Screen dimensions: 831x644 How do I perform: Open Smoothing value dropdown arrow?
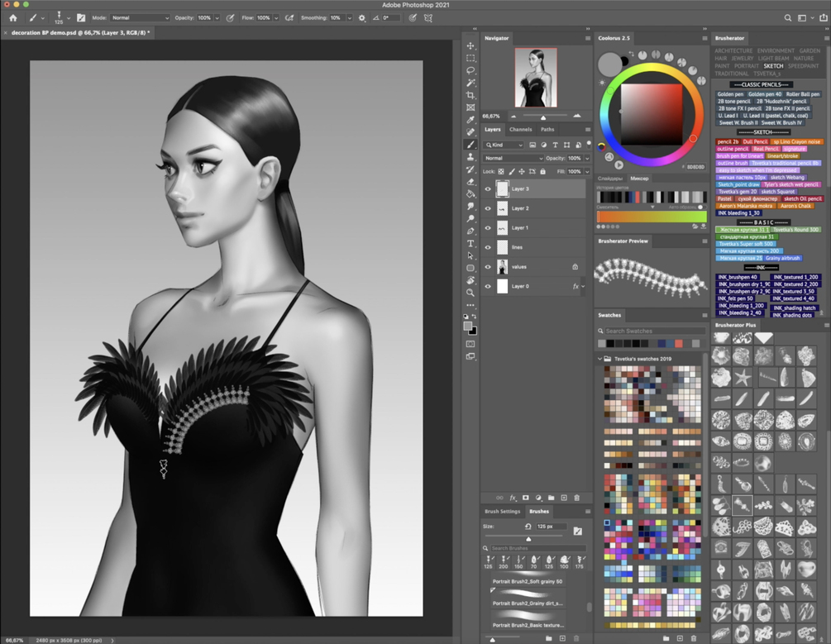pyautogui.click(x=349, y=17)
